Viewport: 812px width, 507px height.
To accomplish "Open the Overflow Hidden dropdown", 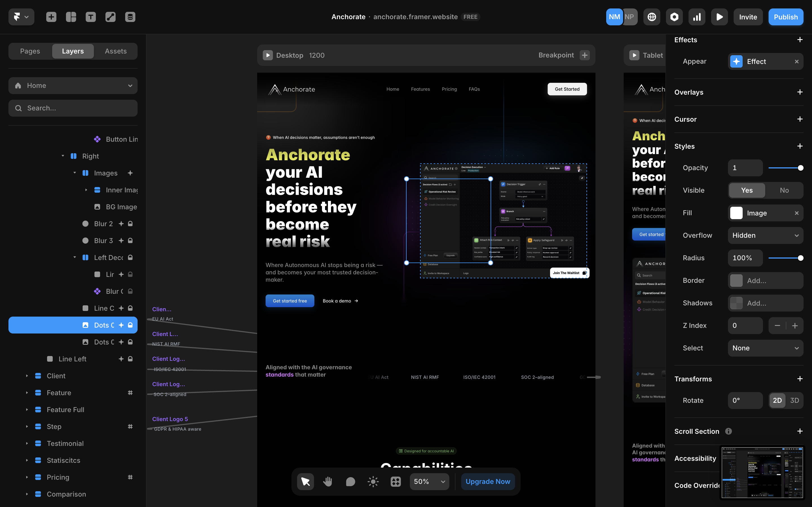I will (765, 235).
